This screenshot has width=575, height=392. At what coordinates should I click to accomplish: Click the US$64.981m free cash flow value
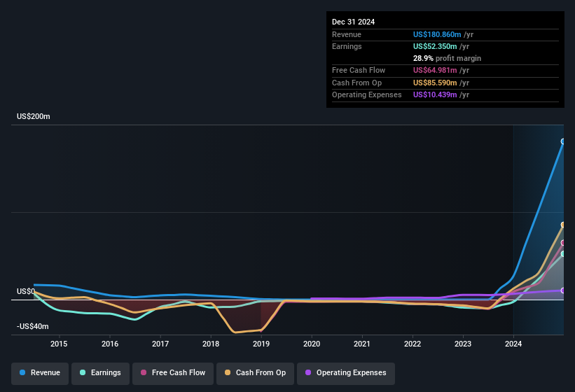[x=435, y=70]
